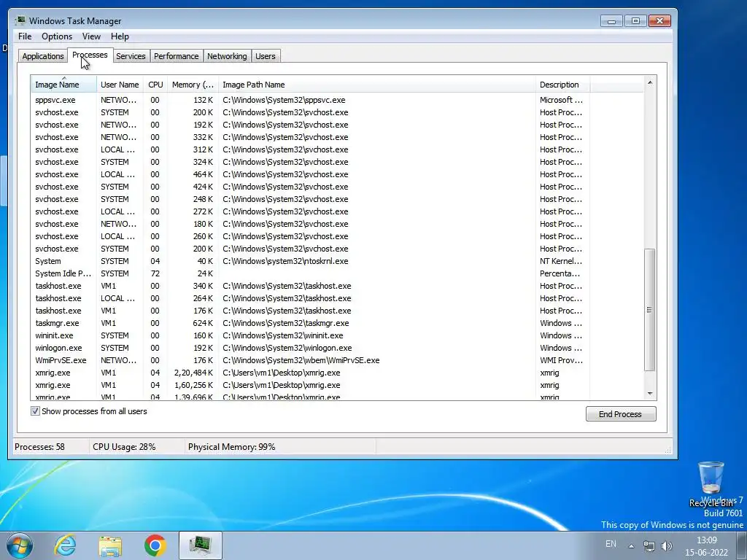
Task: Click the CPU value 72 cell
Action: click(155, 273)
